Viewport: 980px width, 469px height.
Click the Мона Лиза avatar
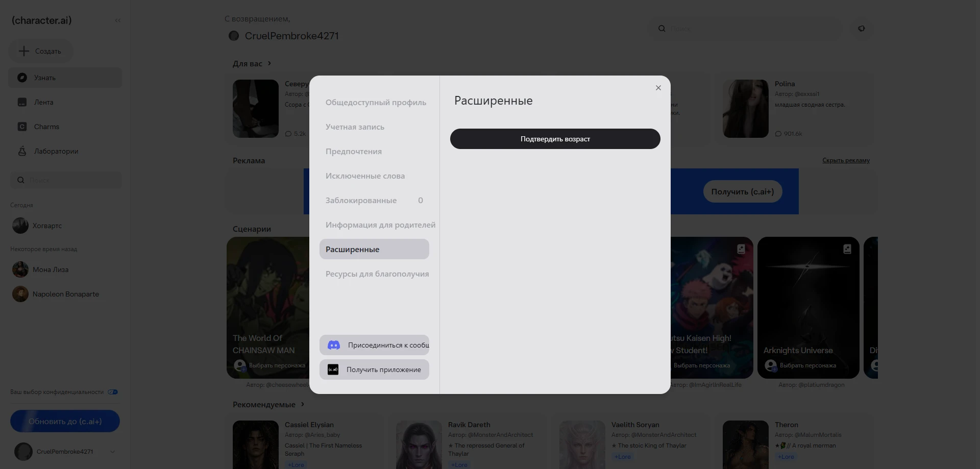[x=20, y=269]
